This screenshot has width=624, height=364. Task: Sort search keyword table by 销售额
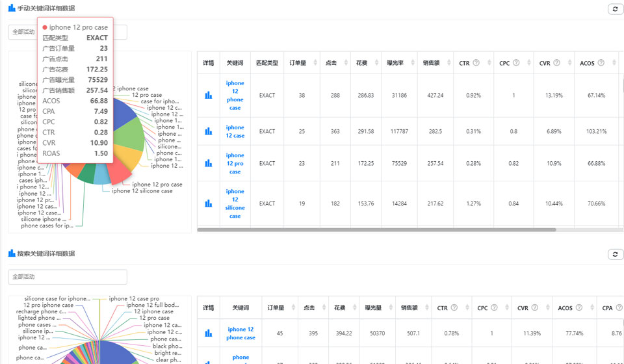tap(426, 307)
